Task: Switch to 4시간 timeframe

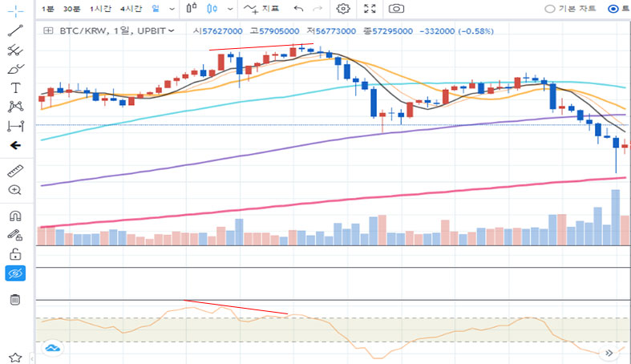Action: click(x=131, y=9)
